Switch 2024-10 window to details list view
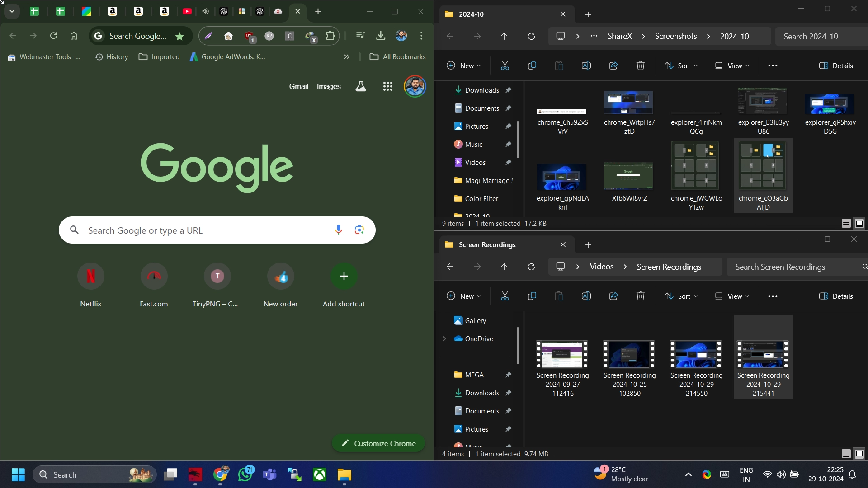This screenshot has width=868, height=488. pyautogui.click(x=846, y=223)
